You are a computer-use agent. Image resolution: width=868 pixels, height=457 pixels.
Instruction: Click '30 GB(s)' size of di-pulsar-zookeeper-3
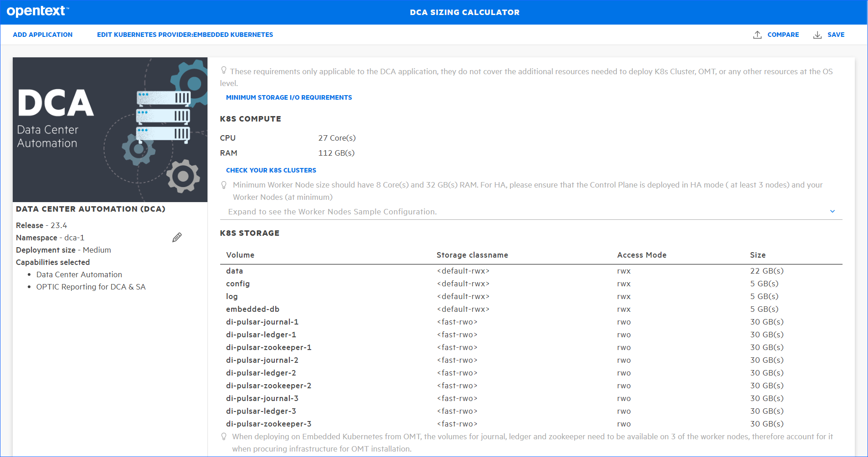tap(767, 424)
